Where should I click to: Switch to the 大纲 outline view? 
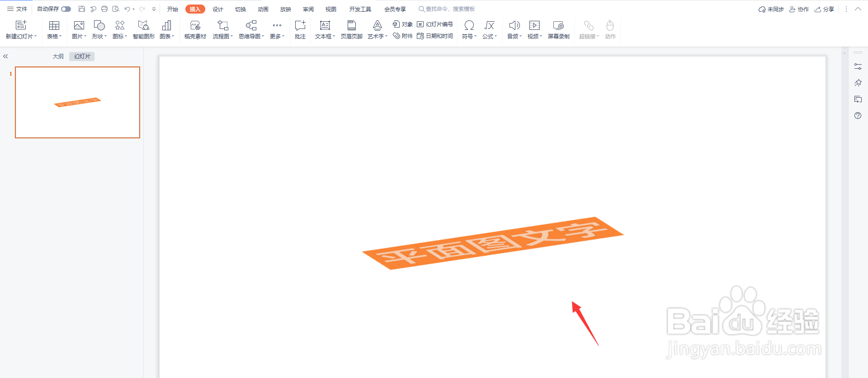pyautogui.click(x=58, y=57)
